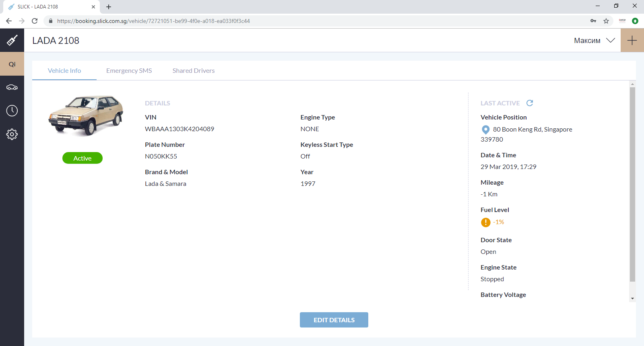This screenshot has height=346, width=644.
Task: Switch to Shared Drivers tab
Action: point(194,70)
